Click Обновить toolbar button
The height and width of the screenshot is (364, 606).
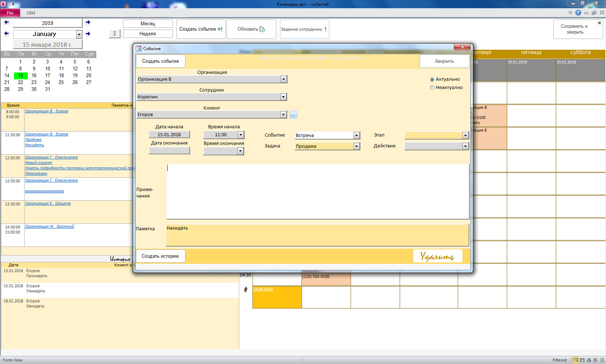(251, 29)
